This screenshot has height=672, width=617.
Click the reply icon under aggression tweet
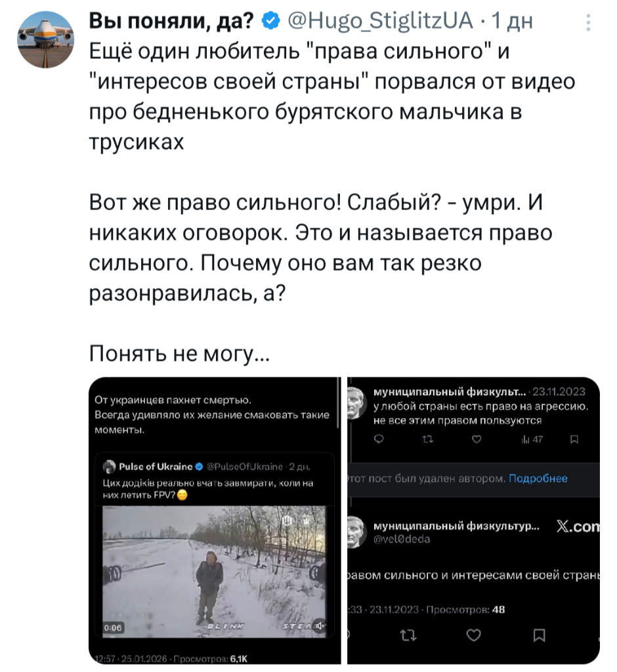click(377, 441)
